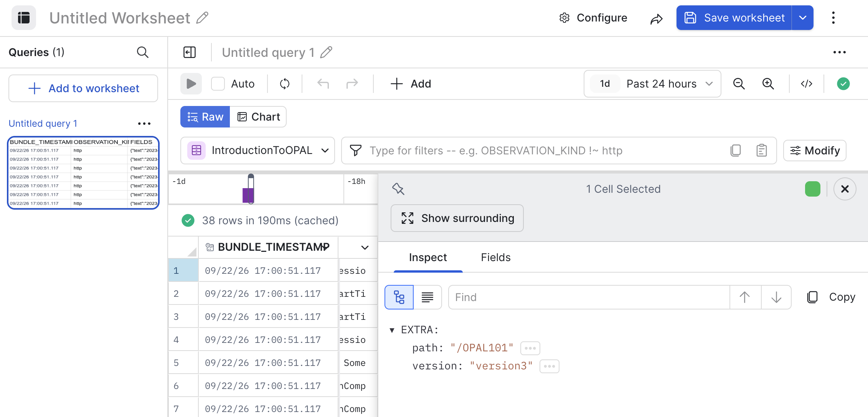Zoom in the time range
This screenshot has width=868, height=417.
tap(768, 84)
